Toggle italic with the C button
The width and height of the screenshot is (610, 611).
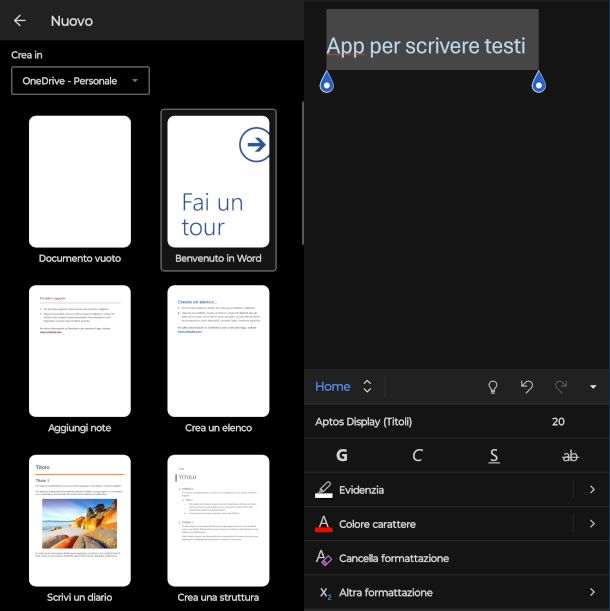click(x=417, y=455)
